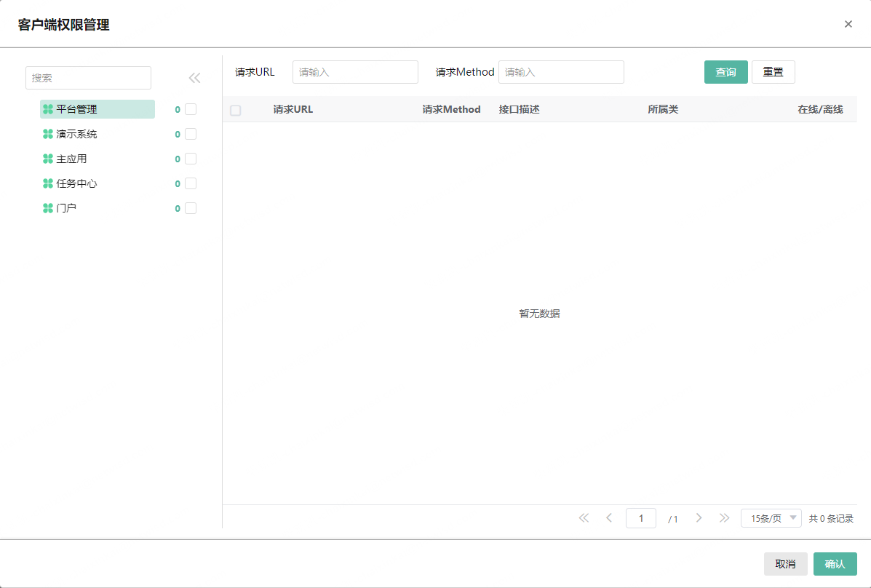Close the 客户端权限管理 dialog
The width and height of the screenshot is (871, 588).
(848, 24)
